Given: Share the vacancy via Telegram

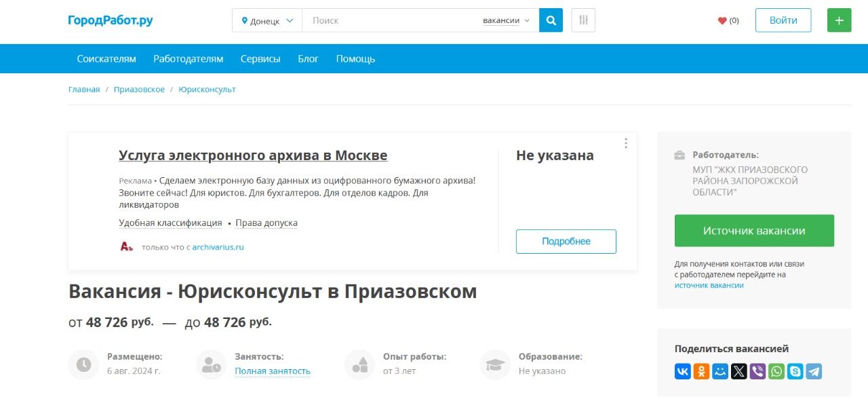Looking at the screenshot, I should click(x=814, y=371).
